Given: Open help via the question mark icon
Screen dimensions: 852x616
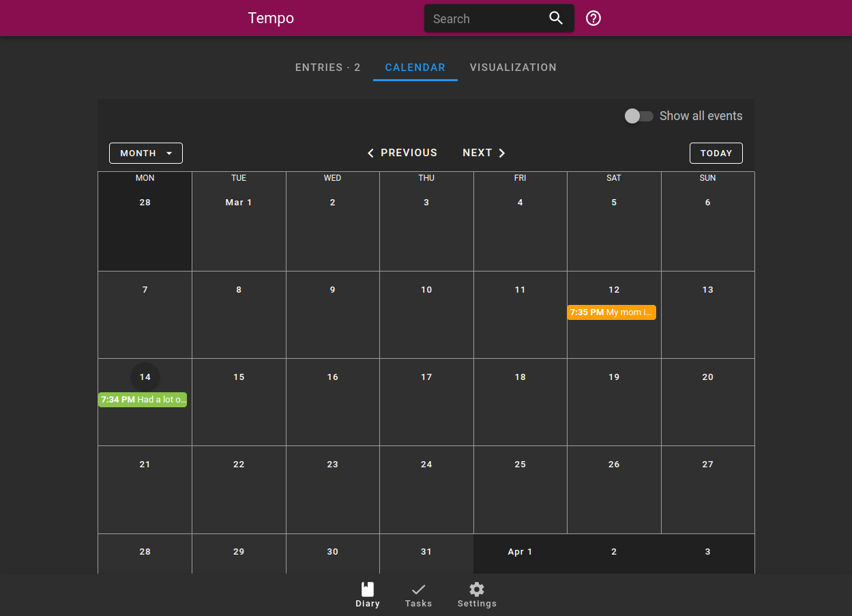Looking at the screenshot, I should coord(593,18).
